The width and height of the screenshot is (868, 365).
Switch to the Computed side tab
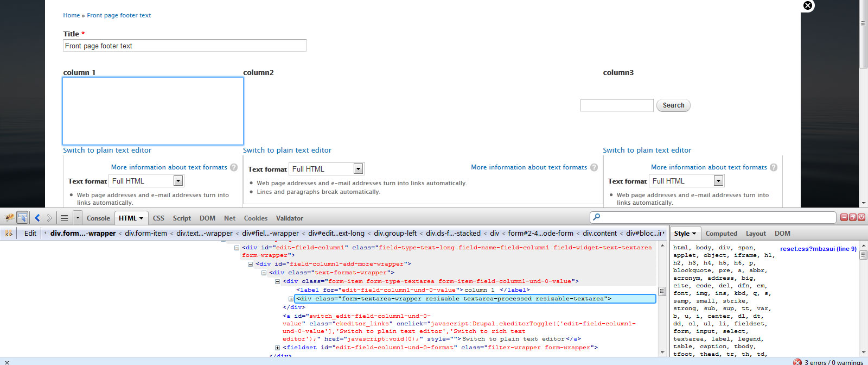point(721,233)
